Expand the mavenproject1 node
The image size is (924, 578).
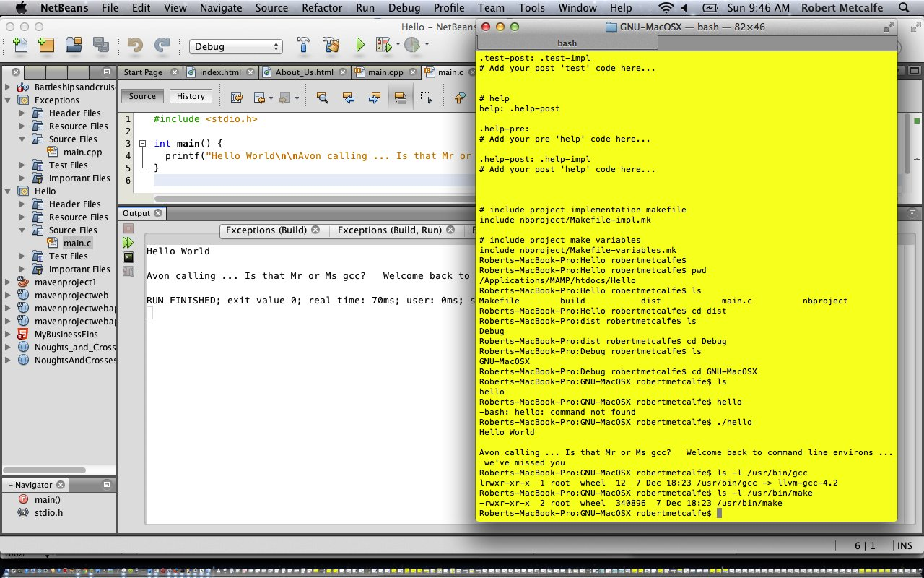[8, 282]
